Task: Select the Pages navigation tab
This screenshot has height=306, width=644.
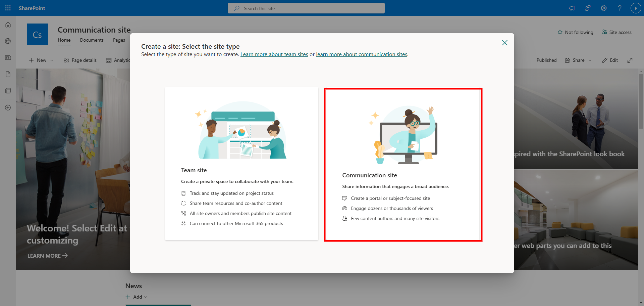Action: (x=119, y=40)
